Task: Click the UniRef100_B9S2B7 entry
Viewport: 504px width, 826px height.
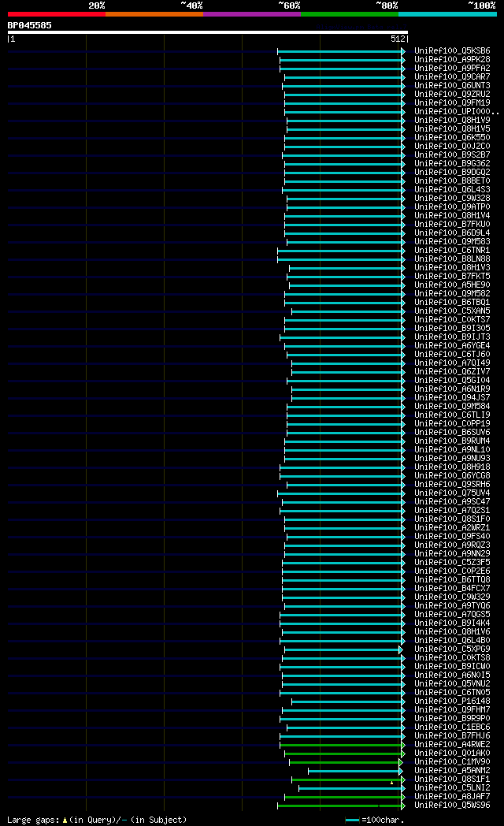Action: click(452, 154)
